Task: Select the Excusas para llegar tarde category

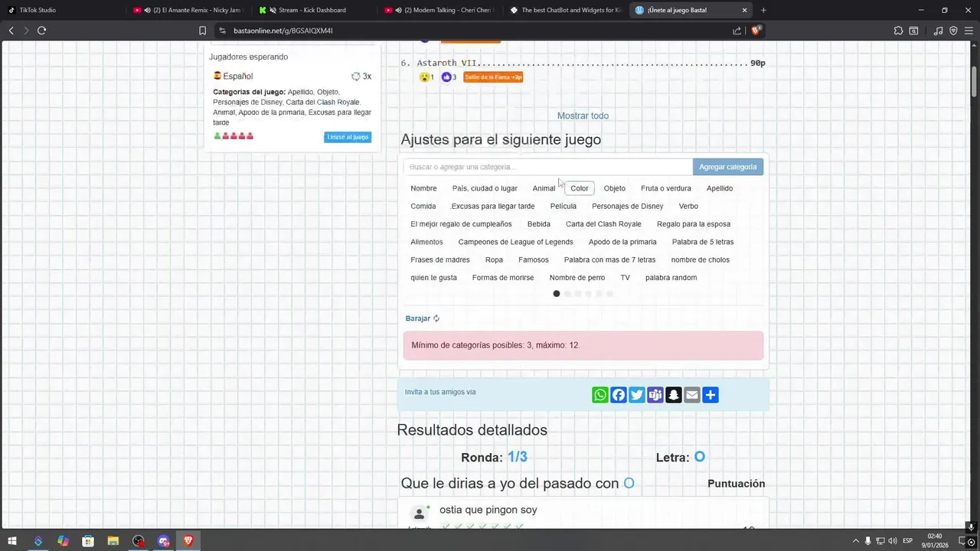Action: pos(493,206)
